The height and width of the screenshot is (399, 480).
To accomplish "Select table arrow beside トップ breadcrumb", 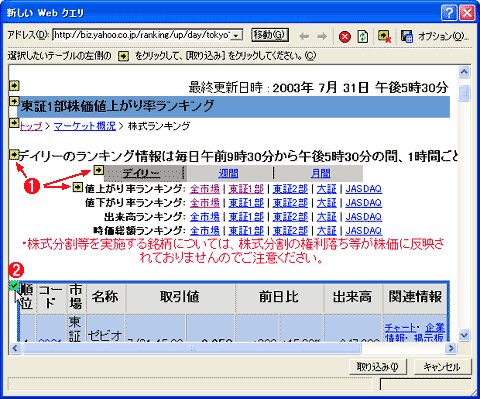I will click(x=14, y=123).
